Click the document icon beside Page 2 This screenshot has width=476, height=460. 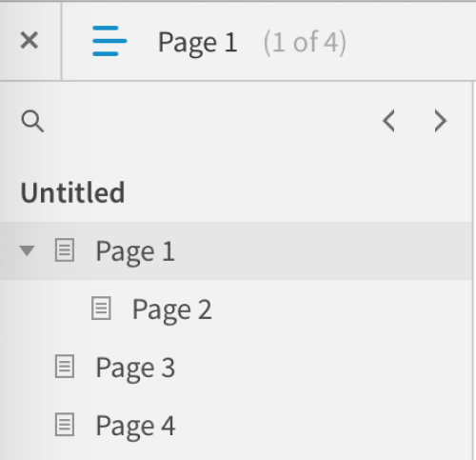pos(101,309)
